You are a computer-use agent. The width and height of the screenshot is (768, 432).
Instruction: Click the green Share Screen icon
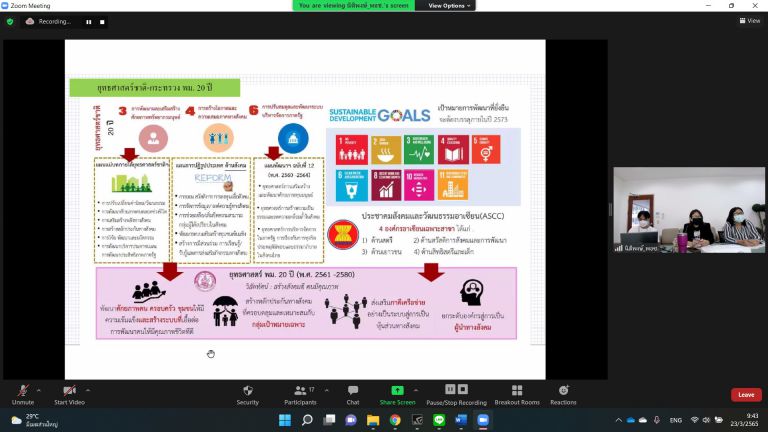tap(397, 391)
